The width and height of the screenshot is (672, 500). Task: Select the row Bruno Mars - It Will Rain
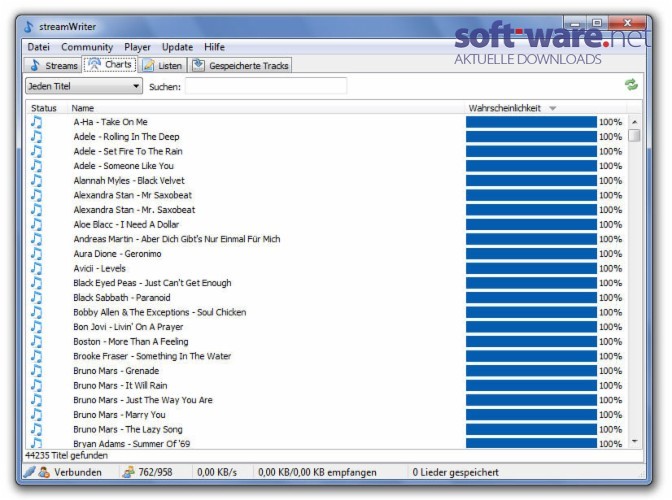click(327, 385)
